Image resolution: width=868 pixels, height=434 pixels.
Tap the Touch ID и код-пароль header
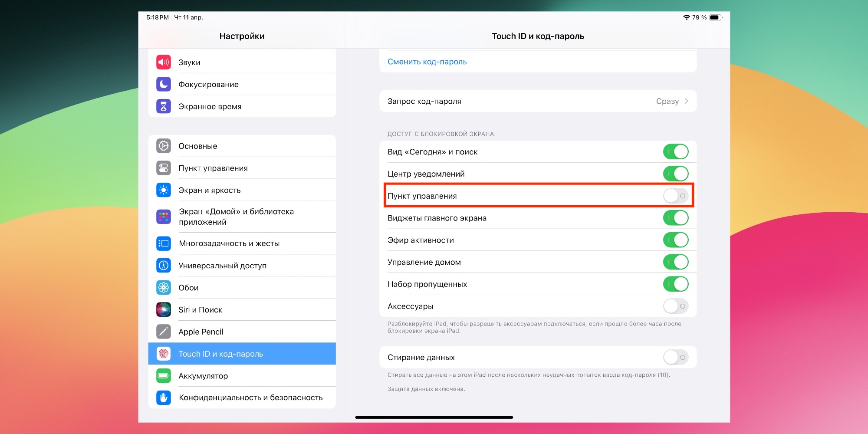click(538, 36)
